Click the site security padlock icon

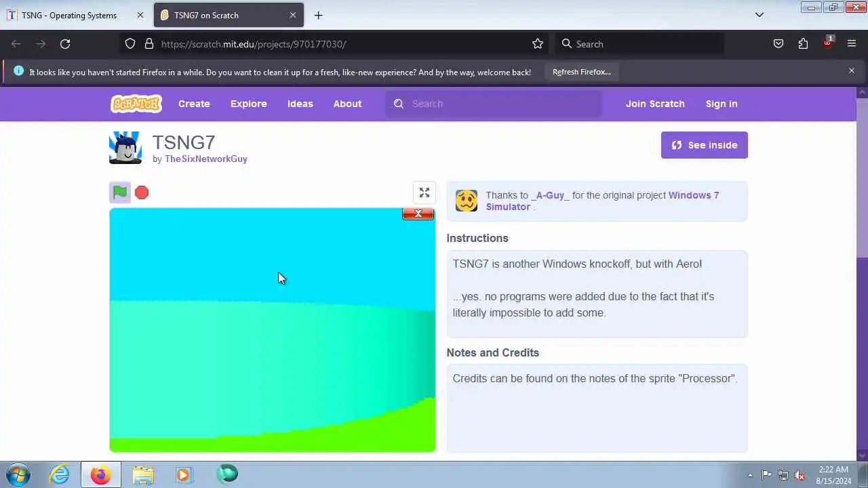[x=149, y=44]
